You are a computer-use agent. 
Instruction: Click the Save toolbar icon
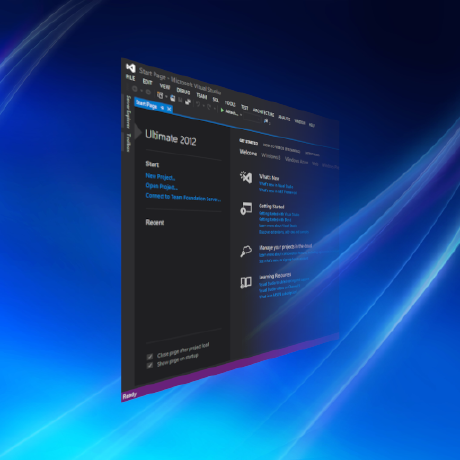click(173, 98)
